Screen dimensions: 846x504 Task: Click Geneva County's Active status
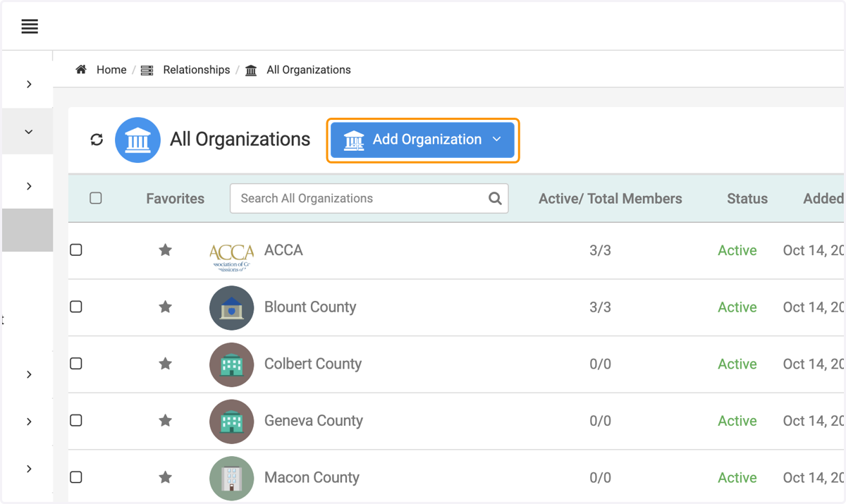pos(737,421)
